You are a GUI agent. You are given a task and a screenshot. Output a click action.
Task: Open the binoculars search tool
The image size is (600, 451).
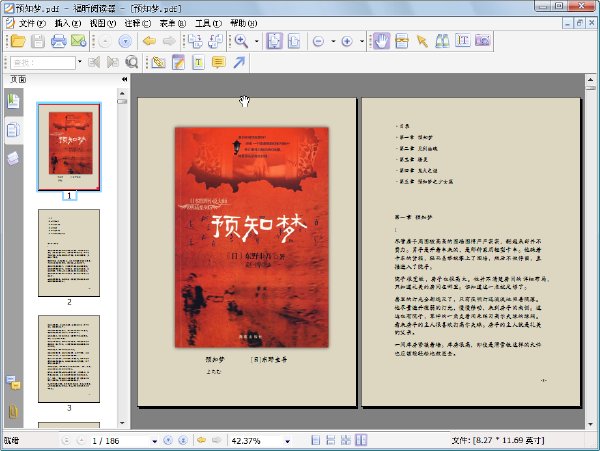pyautogui.click(x=442, y=41)
